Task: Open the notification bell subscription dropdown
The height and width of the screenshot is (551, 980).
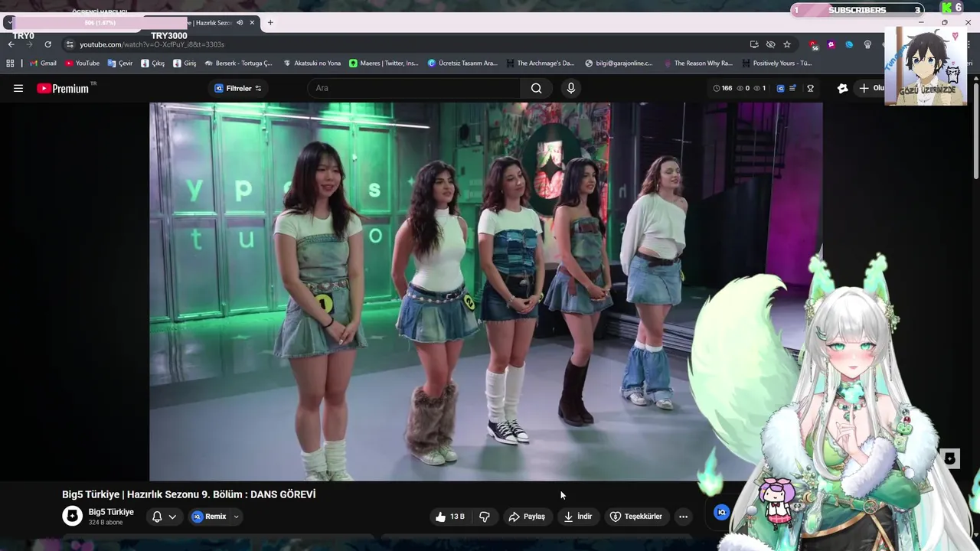Action: tap(165, 517)
